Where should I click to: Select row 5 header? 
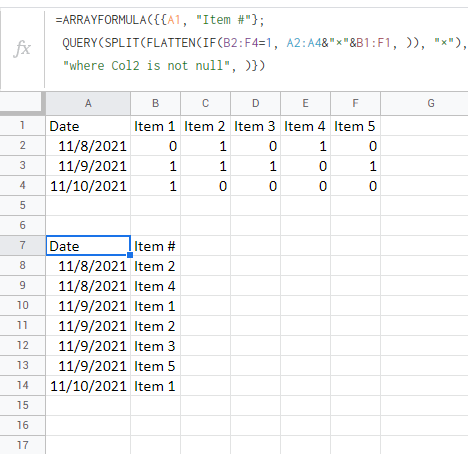[x=22, y=206]
